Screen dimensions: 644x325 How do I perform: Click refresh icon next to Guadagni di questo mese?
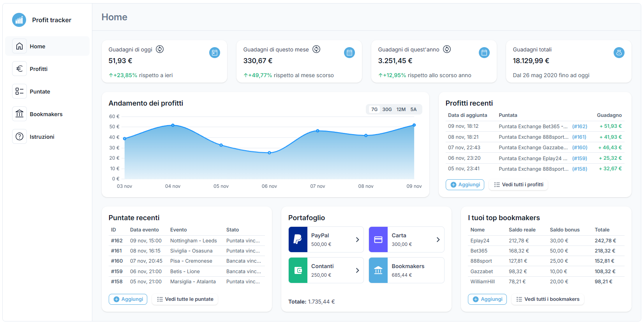(x=316, y=49)
